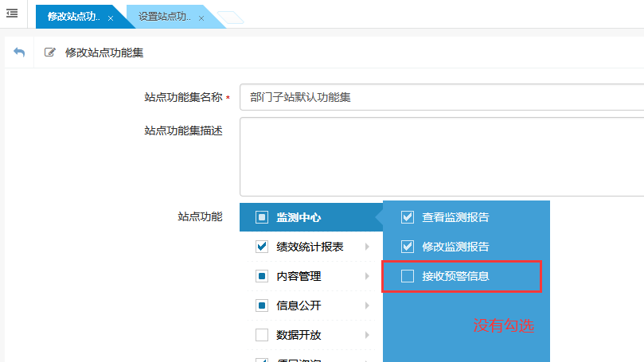644x362 pixels.
Task: Enable the 数据开放 checkbox
Action: point(262,335)
